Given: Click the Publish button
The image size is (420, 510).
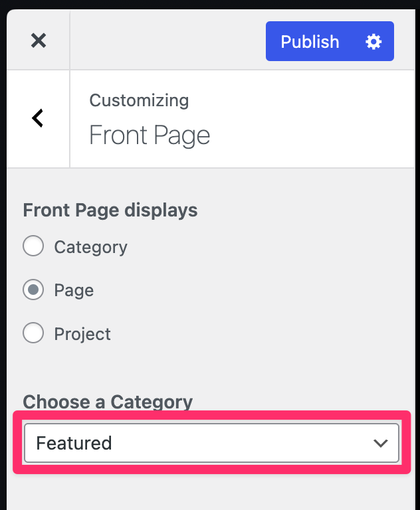Looking at the screenshot, I should coord(310,42).
